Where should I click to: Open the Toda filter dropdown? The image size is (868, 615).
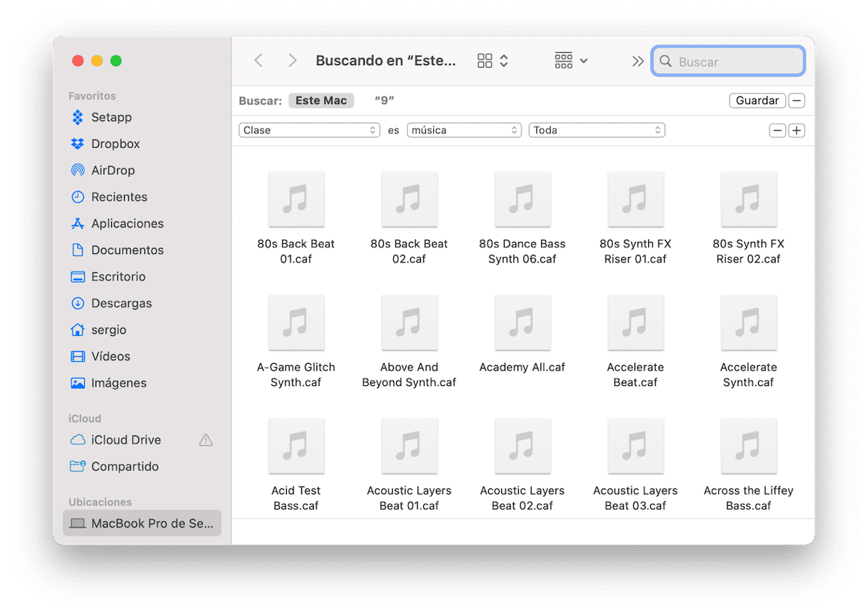(x=597, y=131)
